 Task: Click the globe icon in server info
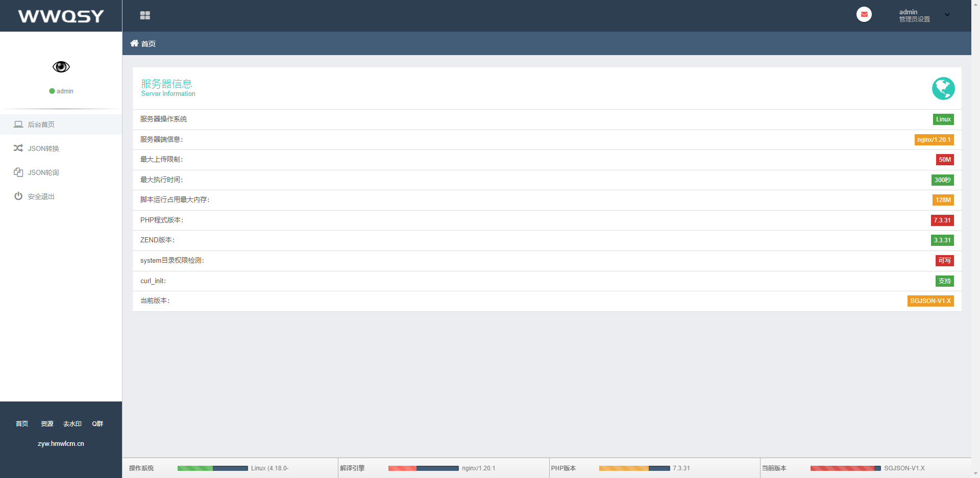943,89
